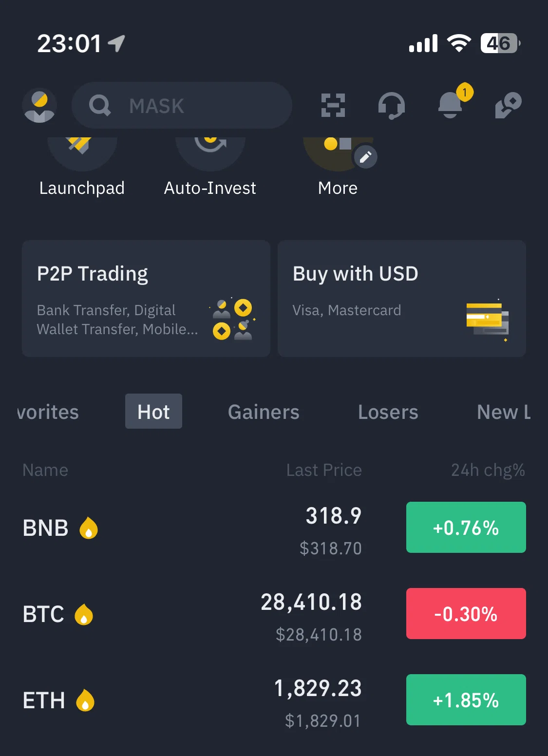
Task: Toggle BNB +0.76% change badge
Action: click(x=466, y=528)
